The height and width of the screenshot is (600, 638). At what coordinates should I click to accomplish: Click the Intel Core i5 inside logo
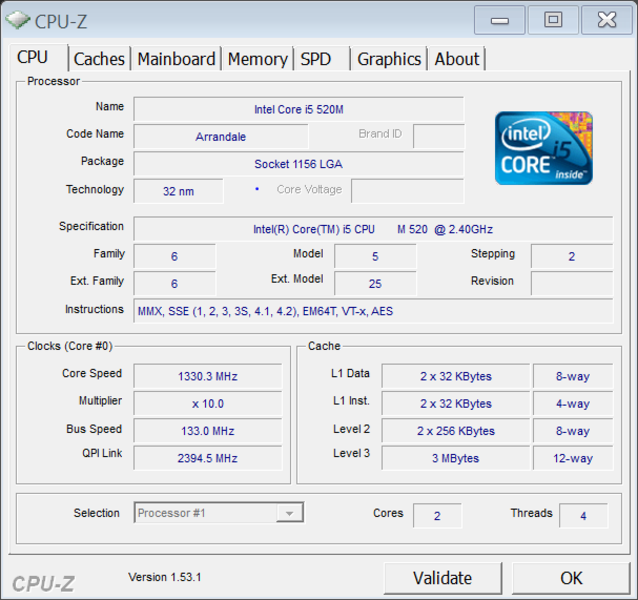click(x=544, y=148)
